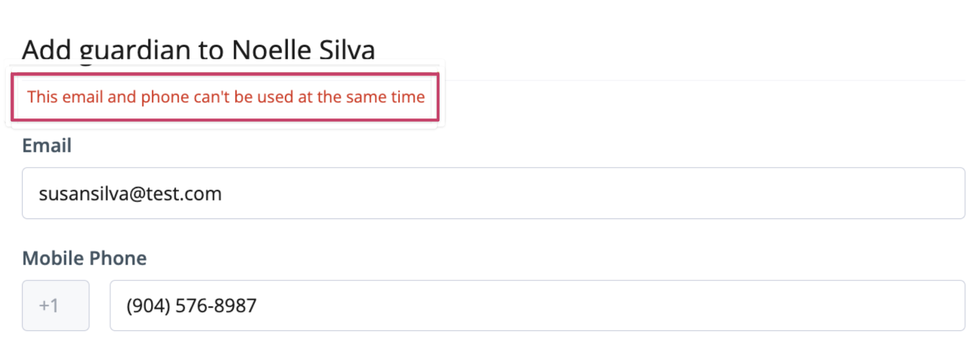Click area code "(904)" in phone field
980x349 pixels.
(x=148, y=306)
